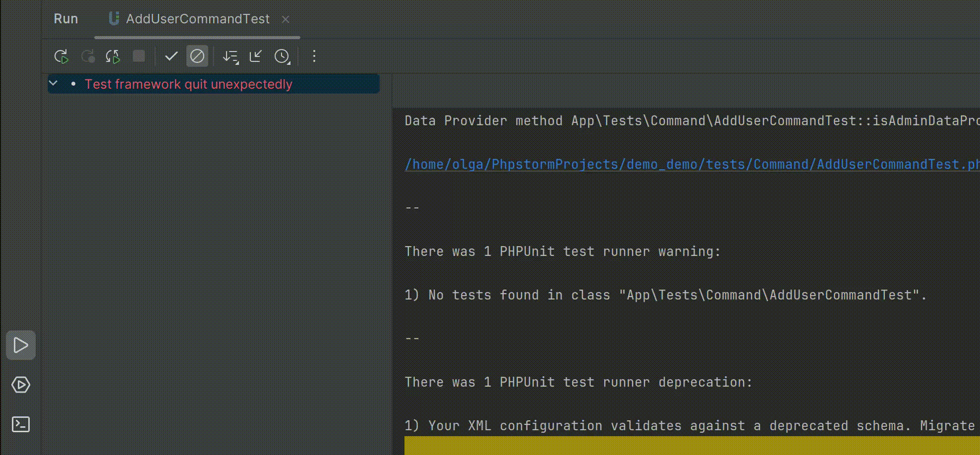Viewport: 980px width, 455px height.
Task: Open the import test results icon
Action: pos(255,57)
